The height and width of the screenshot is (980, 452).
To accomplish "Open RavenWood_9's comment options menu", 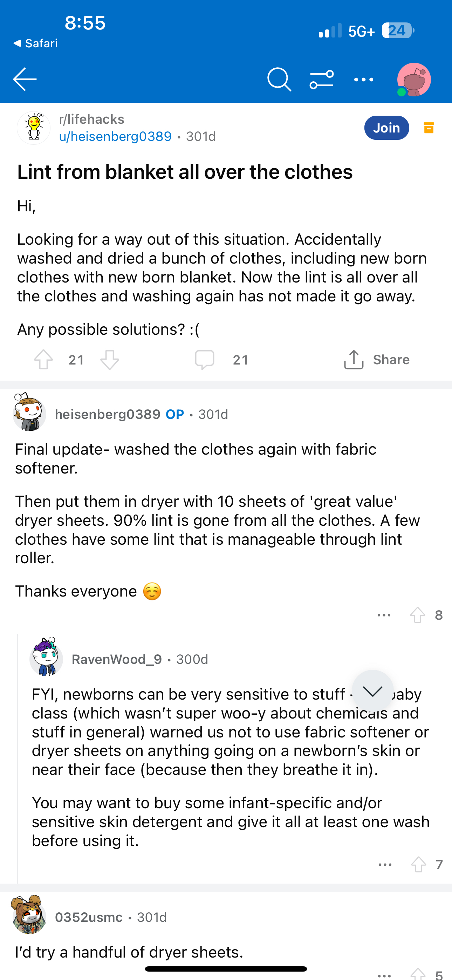I will [x=385, y=864].
